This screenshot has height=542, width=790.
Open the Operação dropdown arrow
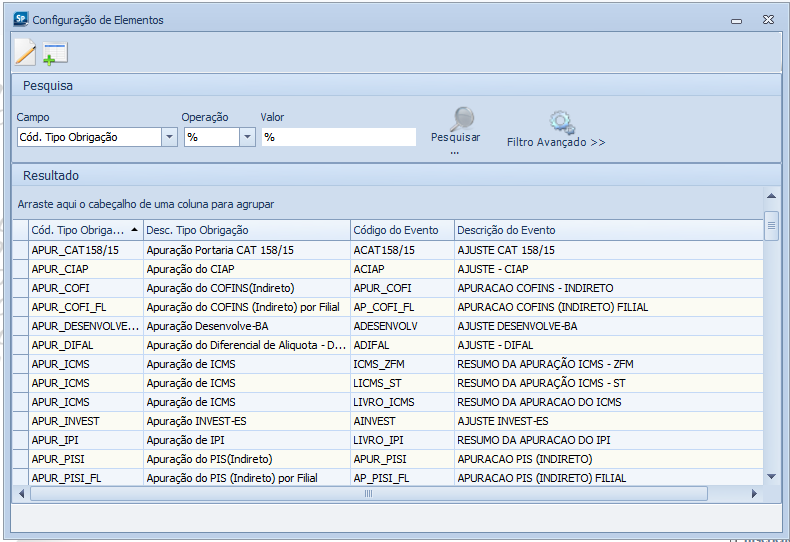[x=247, y=138]
